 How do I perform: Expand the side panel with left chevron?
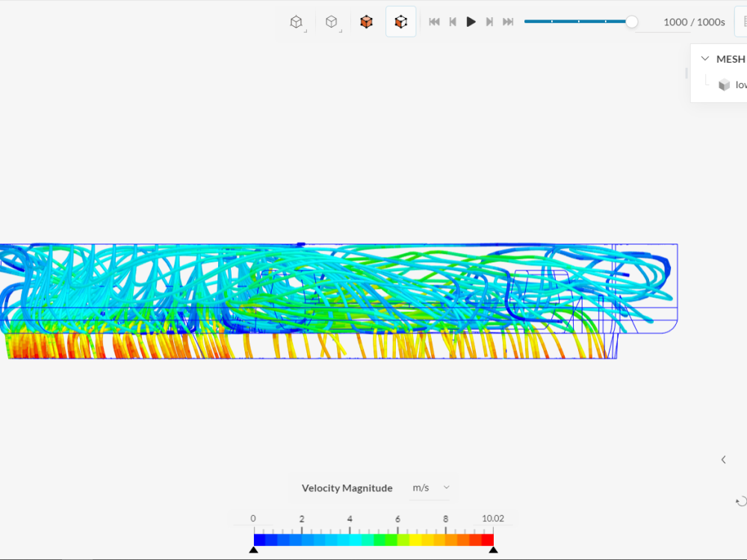(724, 459)
